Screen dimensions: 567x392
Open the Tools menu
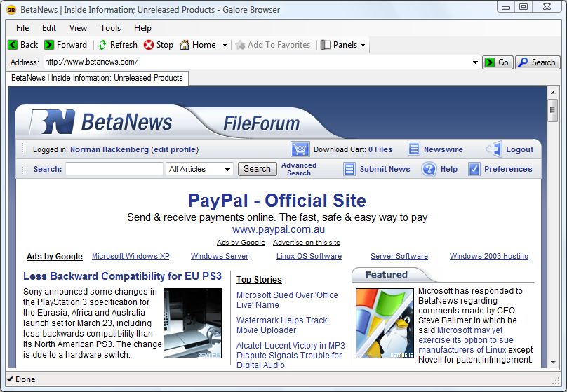[110, 28]
